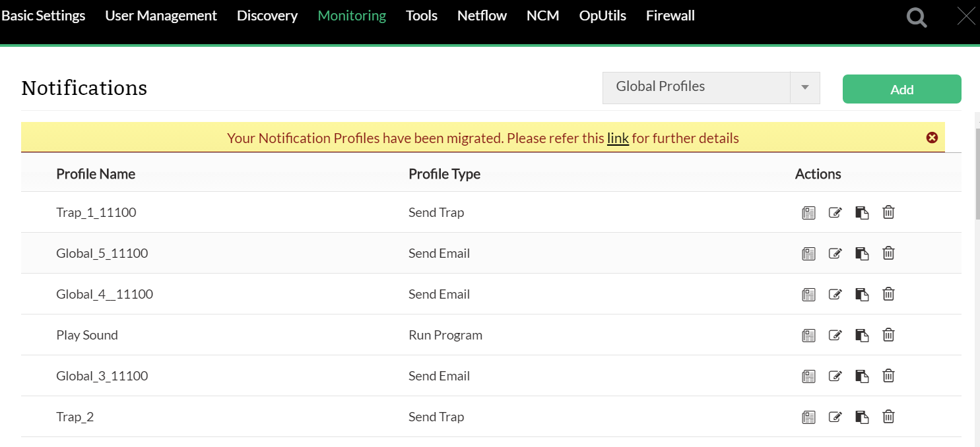Switch to the Netflow tab
This screenshot has width=980, height=447.
tap(482, 16)
